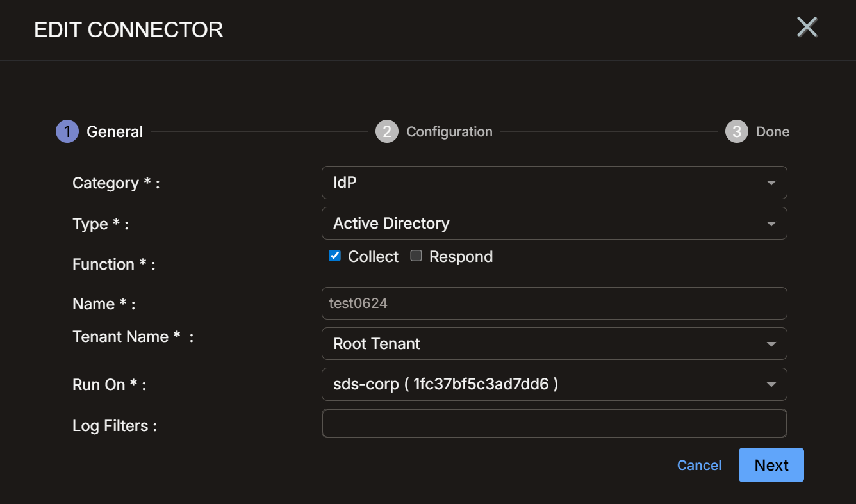The height and width of the screenshot is (504, 856).
Task: Click the step 2 circle icon
Action: 387,131
